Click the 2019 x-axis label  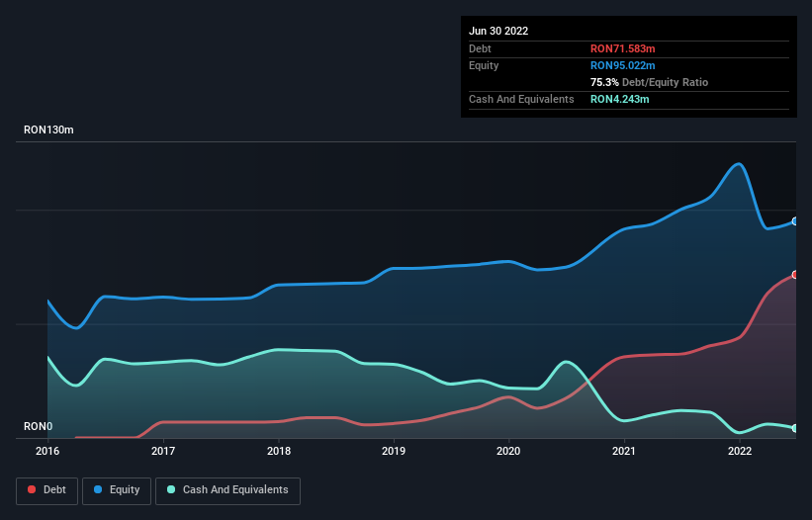394,451
